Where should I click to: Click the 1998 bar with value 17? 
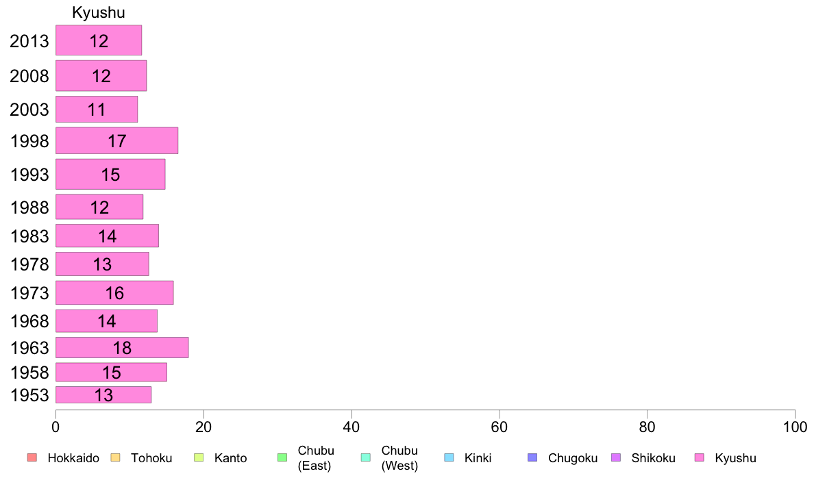116,140
